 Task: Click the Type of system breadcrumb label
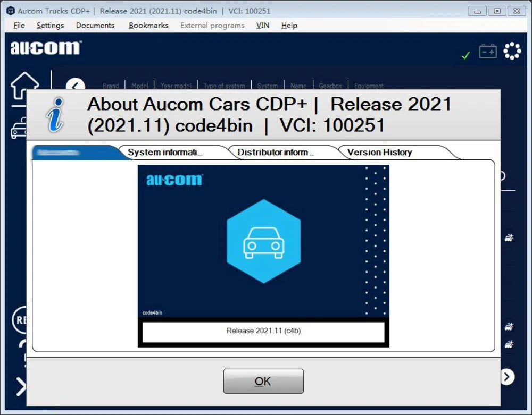click(224, 86)
